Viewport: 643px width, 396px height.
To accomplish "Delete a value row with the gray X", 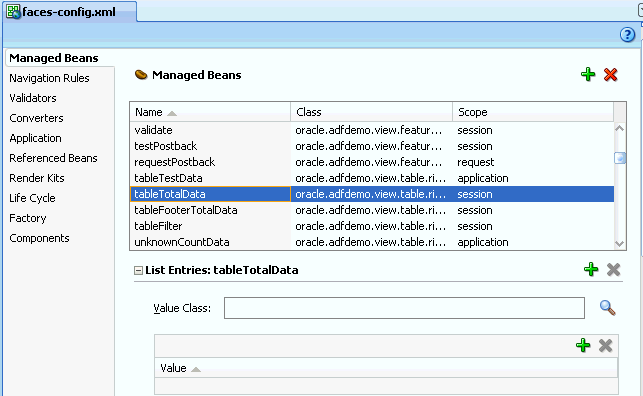I will pos(605,346).
